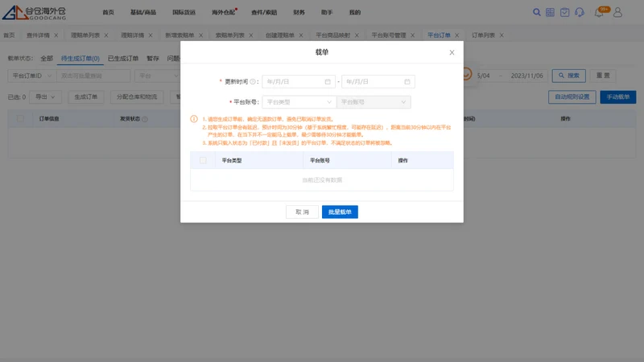
Task: Close the 平台账号管理 tab
Action: (x=413, y=35)
